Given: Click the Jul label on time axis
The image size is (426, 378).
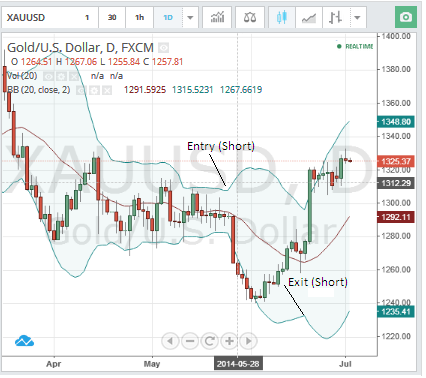Looking at the screenshot, I should click(x=345, y=364).
